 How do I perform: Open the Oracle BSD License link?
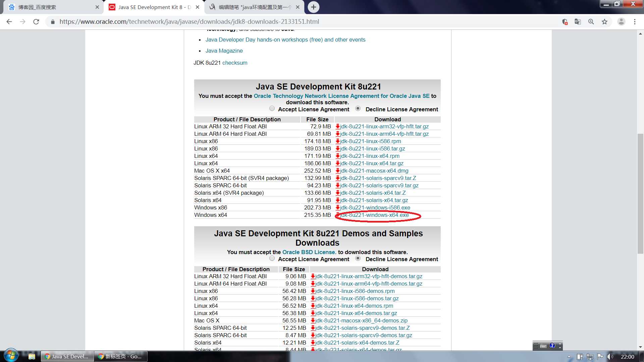pyautogui.click(x=309, y=252)
